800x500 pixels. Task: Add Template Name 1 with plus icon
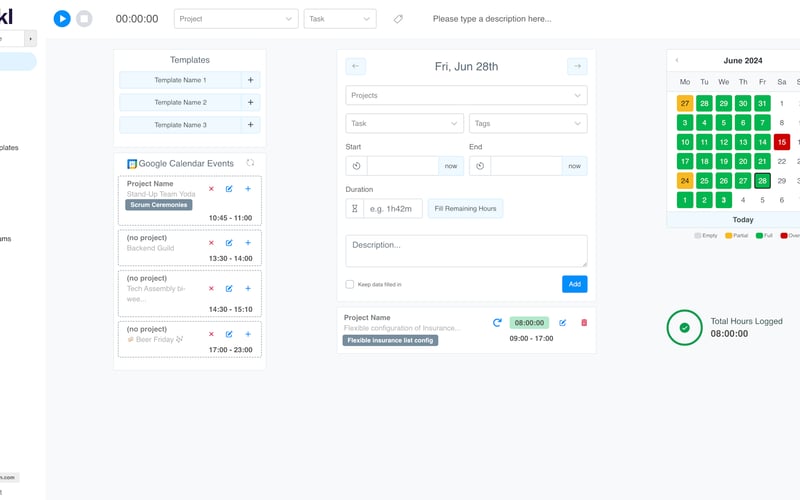[x=251, y=80]
